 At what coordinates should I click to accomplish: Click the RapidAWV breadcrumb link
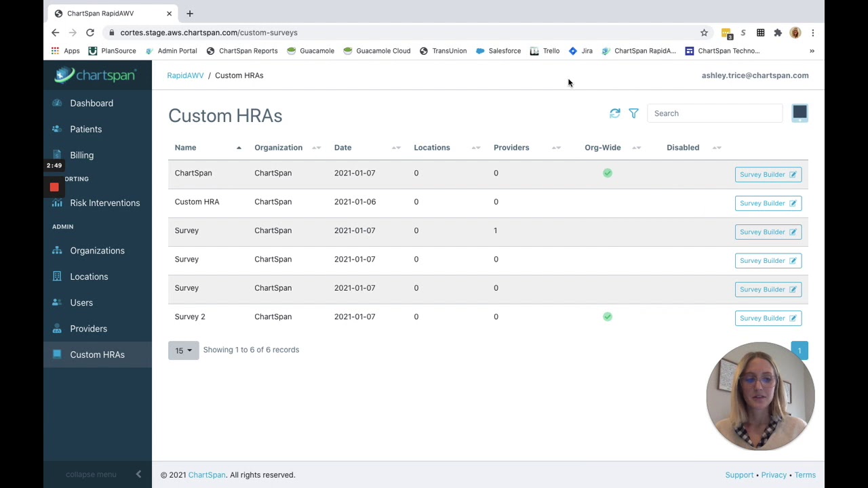click(x=185, y=75)
